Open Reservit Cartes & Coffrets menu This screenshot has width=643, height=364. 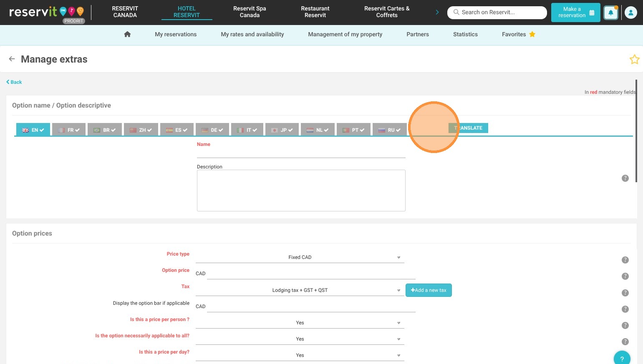pyautogui.click(x=387, y=12)
